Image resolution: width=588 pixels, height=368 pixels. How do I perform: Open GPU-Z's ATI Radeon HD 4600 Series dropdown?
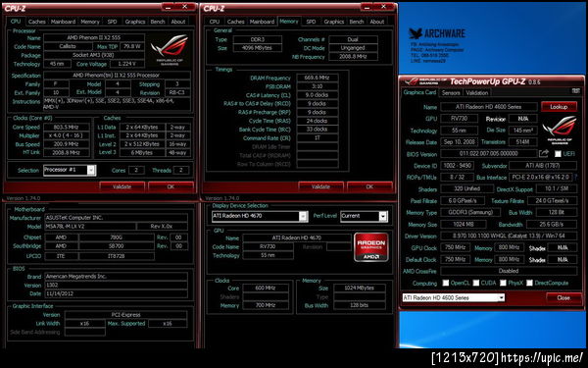tap(501, 297)
